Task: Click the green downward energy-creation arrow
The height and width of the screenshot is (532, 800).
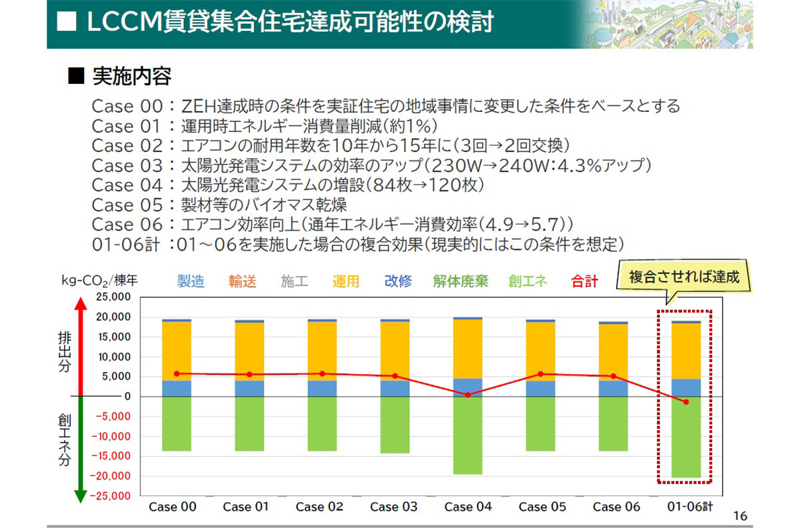Action: point(80,449)
